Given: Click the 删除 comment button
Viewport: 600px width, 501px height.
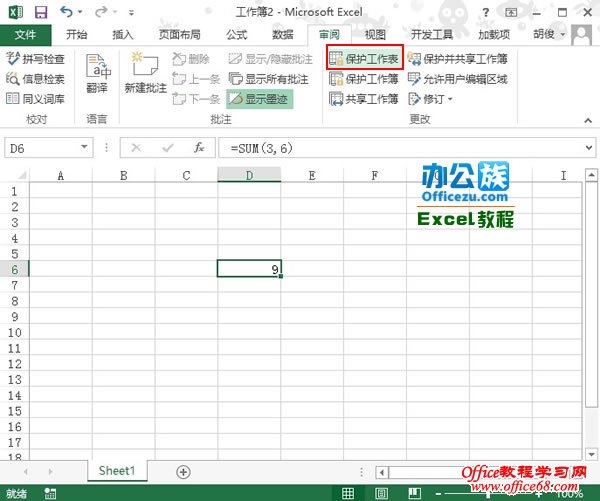Looking at the screenshot, I should (191, 59).
